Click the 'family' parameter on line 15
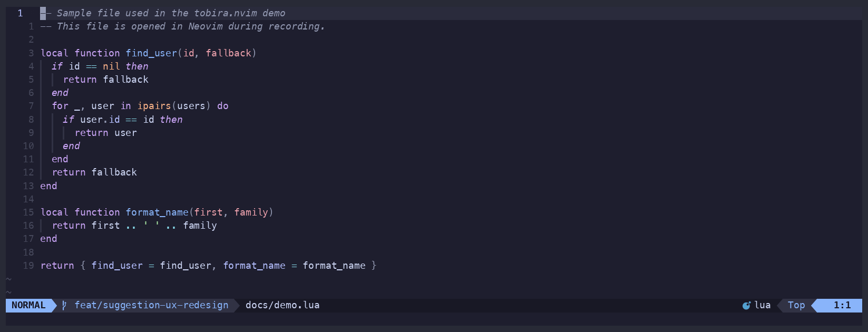 pos(251,212)
